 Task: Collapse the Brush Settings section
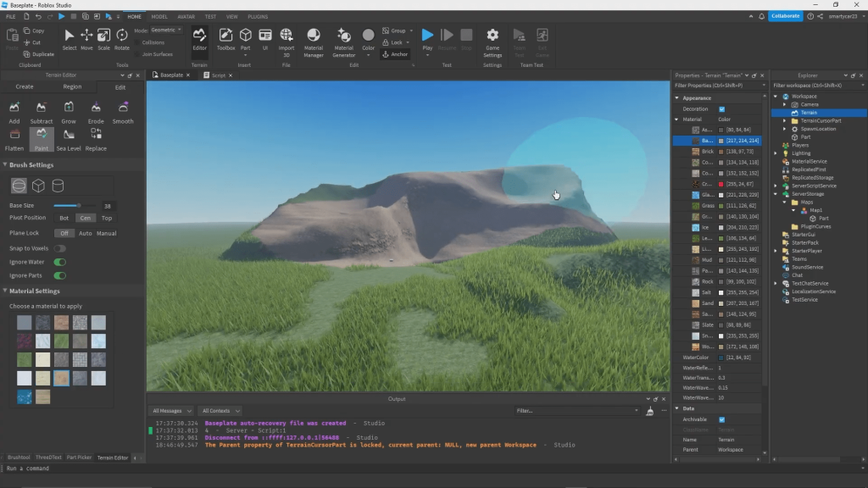pos(6,165)
